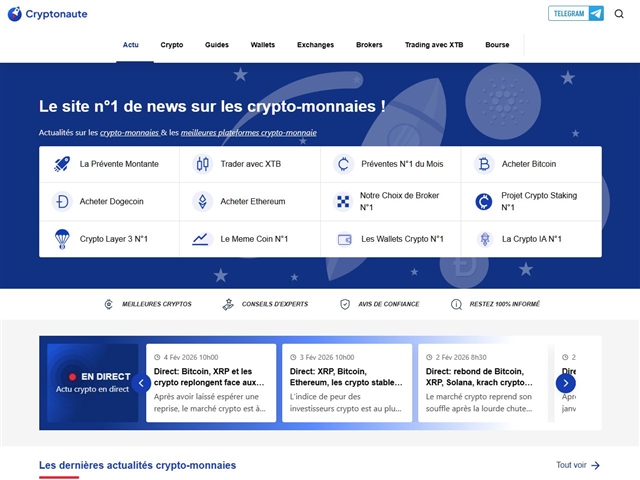Screen dimensions: 640x480
Task: Open article Direct: Bitcoin, XRP et les crypto replongent
Action: (209, 377)
